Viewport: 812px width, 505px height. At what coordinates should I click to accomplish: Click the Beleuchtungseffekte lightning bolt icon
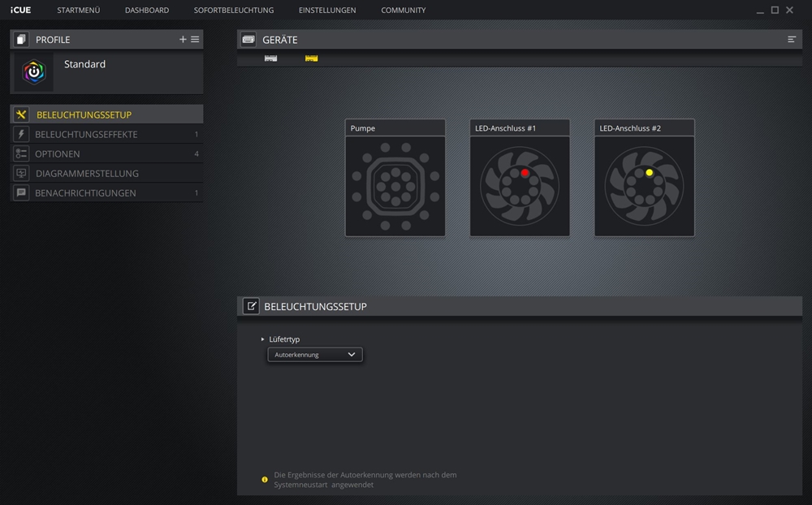click(x=21, y=135)
